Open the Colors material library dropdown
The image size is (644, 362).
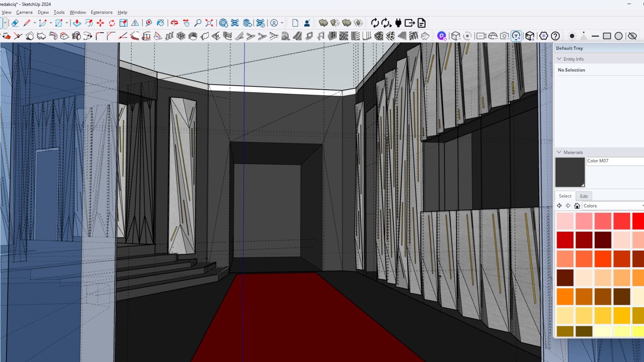point(613,206)
